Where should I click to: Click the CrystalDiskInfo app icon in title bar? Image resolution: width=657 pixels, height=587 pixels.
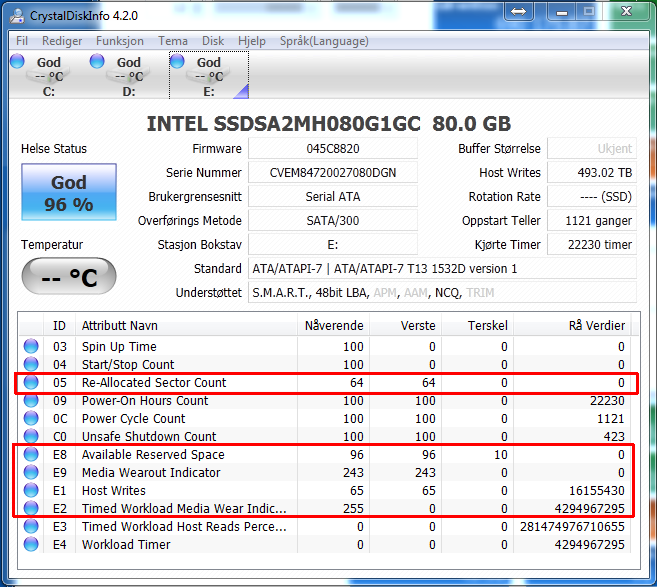tap(17, 16)
